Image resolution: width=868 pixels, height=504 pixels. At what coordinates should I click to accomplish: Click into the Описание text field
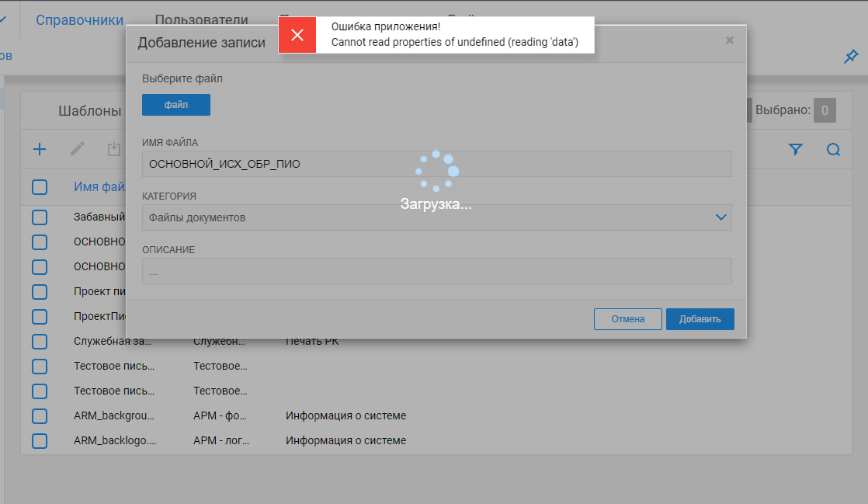(436, 271)
